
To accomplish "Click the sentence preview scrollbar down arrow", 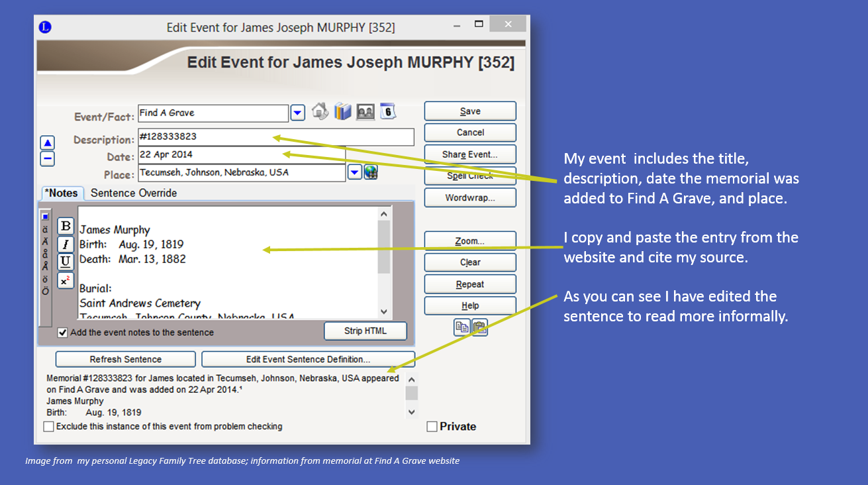I will pos(412,411).
